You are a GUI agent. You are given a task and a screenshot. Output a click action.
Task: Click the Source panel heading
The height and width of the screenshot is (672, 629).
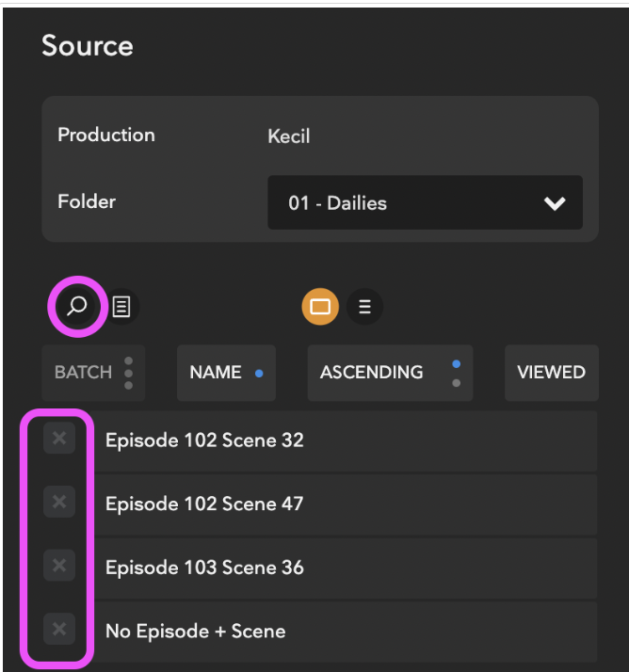point(88,45)
